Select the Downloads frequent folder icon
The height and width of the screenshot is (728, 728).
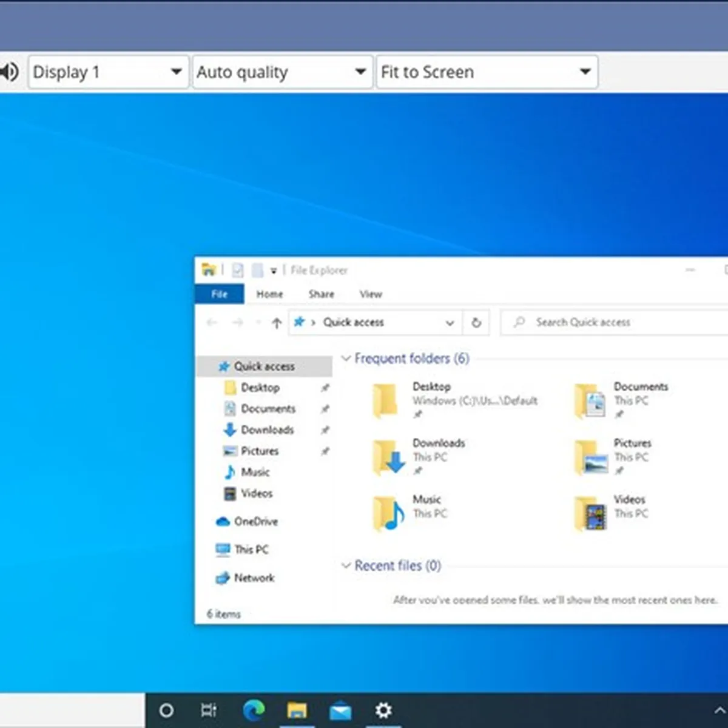point(388,457)
